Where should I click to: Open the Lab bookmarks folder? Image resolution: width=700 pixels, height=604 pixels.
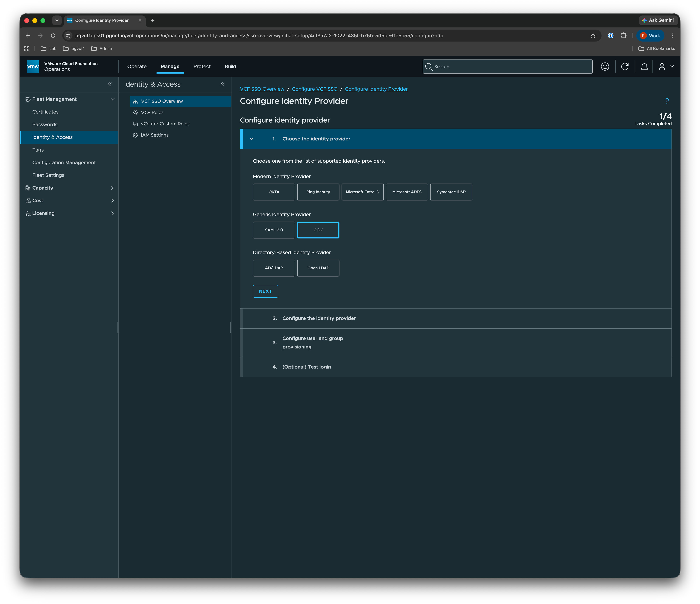click(x=49, y=49)
